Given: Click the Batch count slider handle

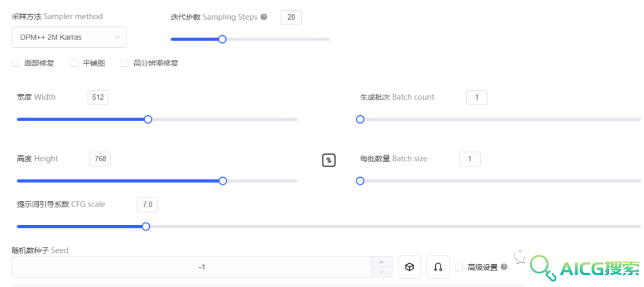Looking at the screenshot, I should pyautogui.click(x=360, y=119).
